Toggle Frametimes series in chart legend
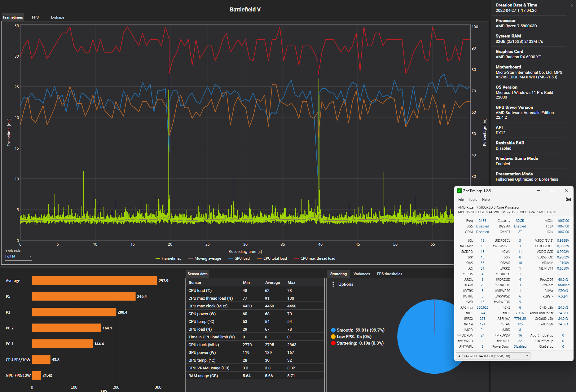 (168, 258)
